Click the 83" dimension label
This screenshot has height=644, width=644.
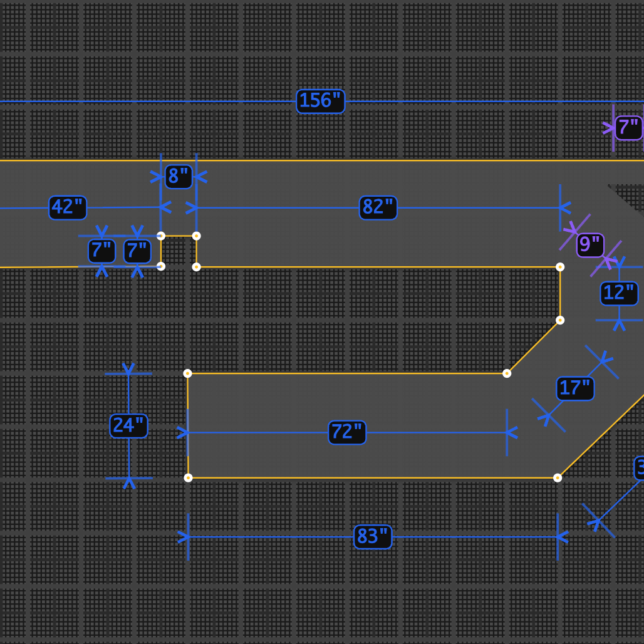tap(373, 537)
